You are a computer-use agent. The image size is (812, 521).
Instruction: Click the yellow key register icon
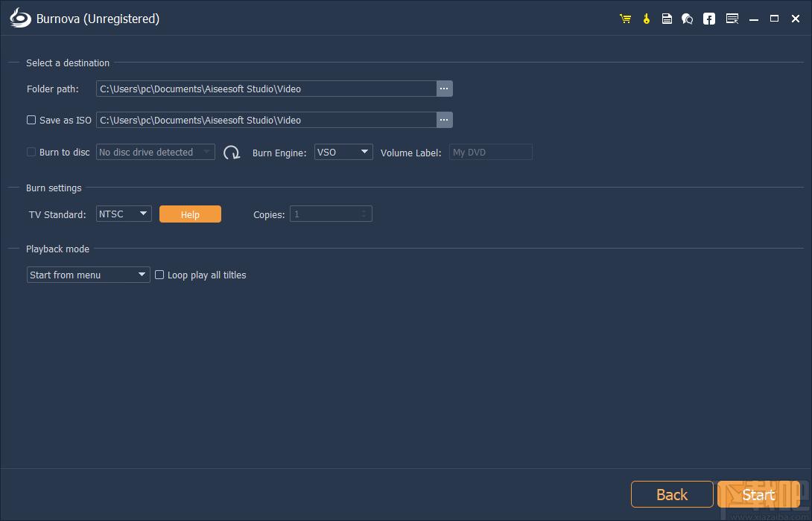pos(647,19)
